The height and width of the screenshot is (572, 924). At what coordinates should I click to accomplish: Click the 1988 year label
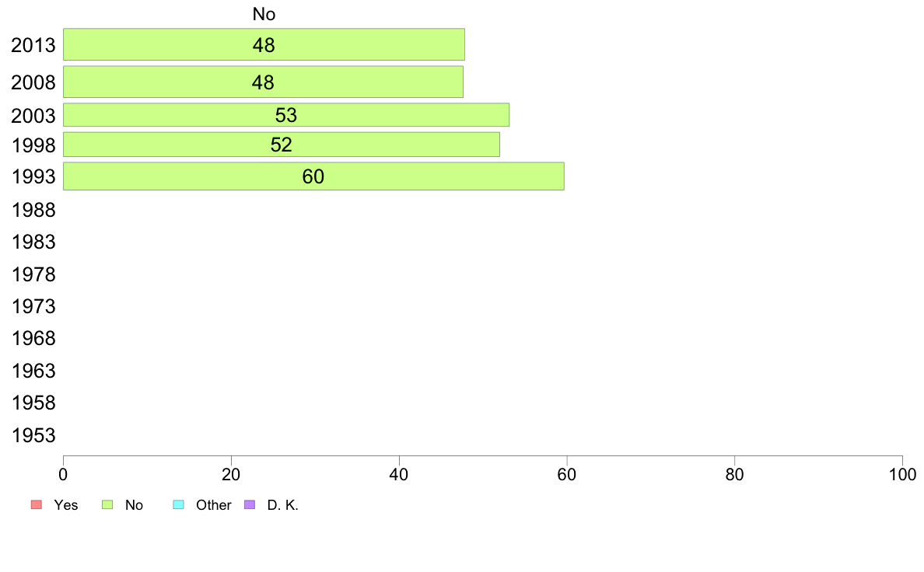(33, 210)
